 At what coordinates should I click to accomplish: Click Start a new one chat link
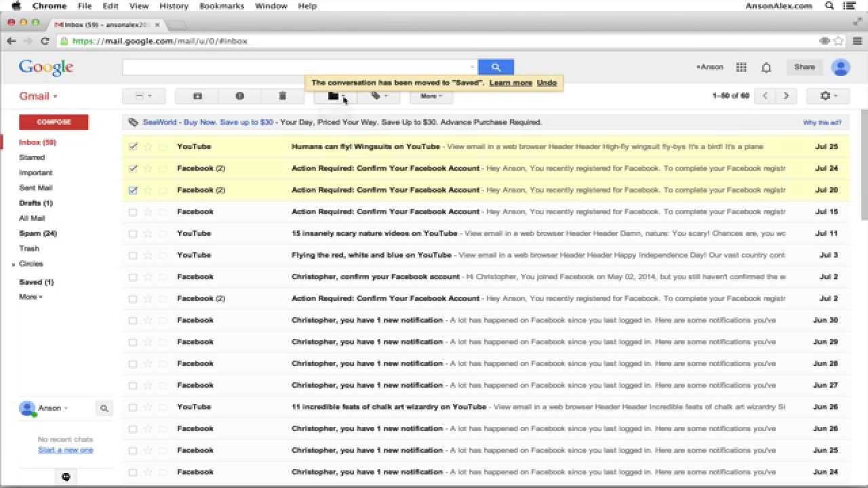(x=66, y=450)
